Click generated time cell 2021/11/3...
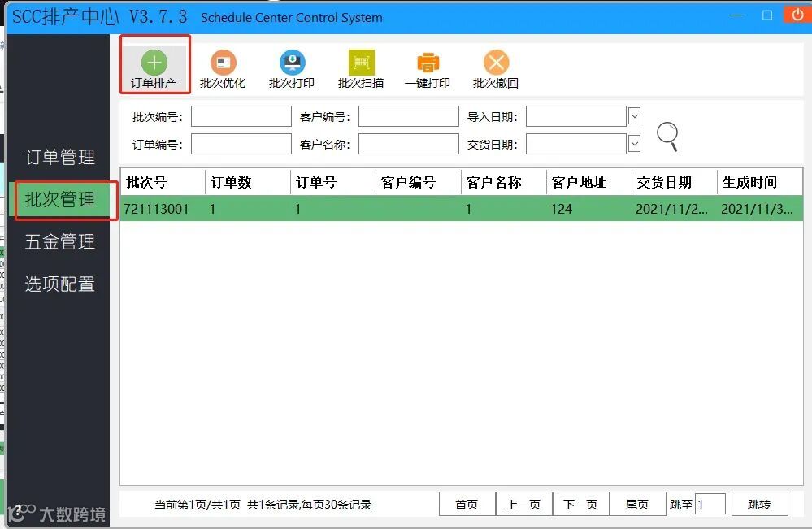Screen dimensions: 812x529 [757, 209]
